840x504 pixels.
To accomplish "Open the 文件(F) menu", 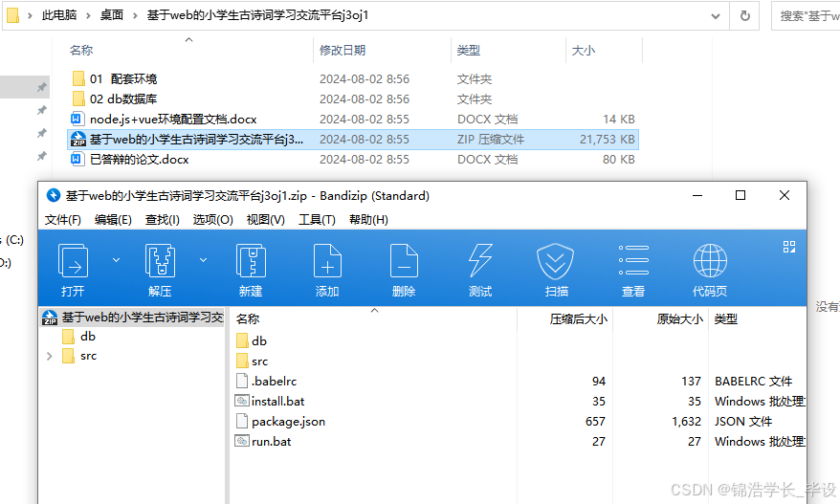I will click(63, 220).
